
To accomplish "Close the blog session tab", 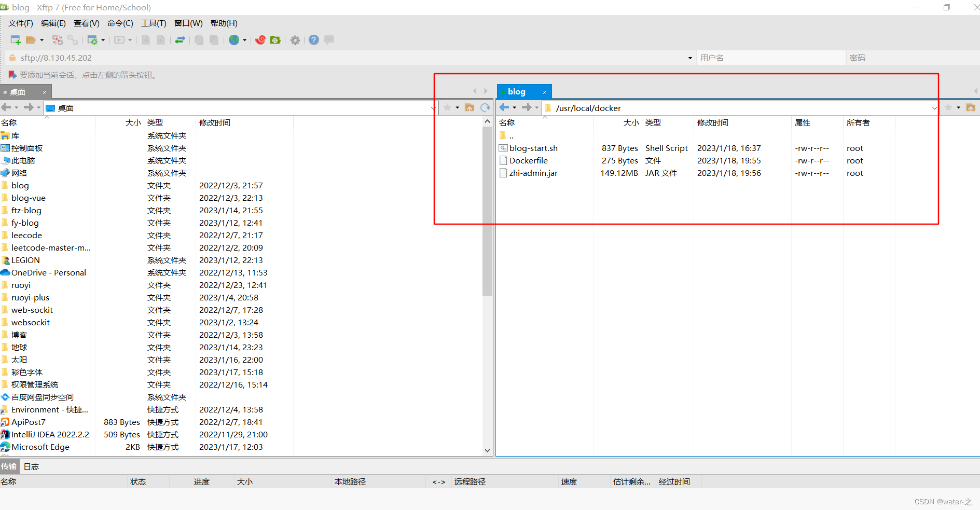I will (545, 92).
